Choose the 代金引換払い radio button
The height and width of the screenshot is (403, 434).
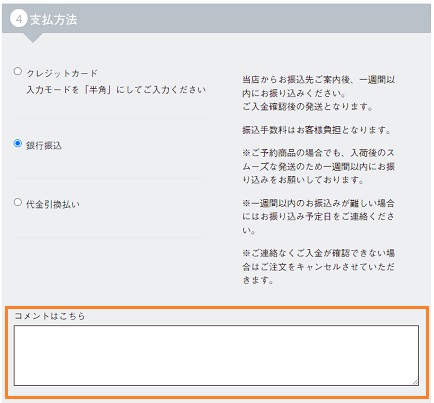point(18,202)
